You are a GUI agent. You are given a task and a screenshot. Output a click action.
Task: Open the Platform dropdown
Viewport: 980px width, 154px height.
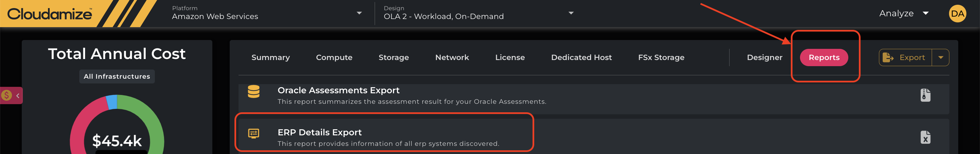(359, 13)
